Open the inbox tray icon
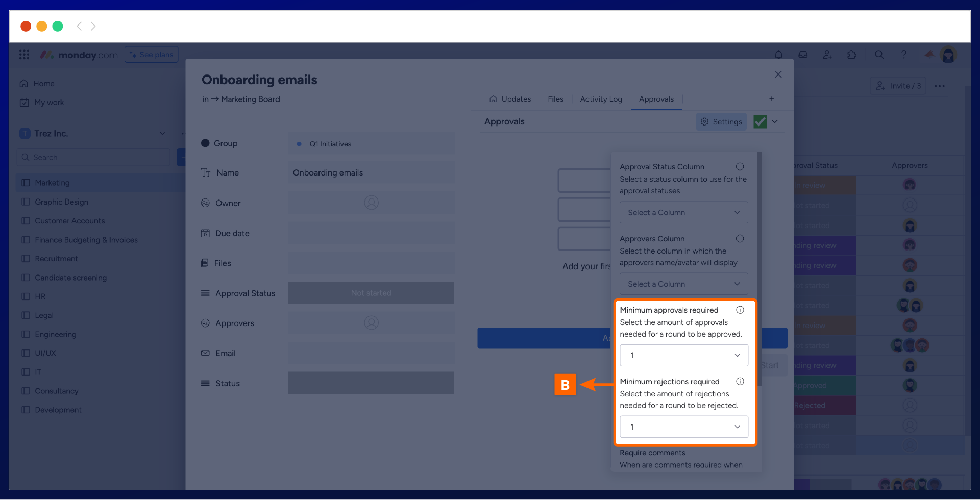This screenshot has height=500, width=980. pos(803,55)
